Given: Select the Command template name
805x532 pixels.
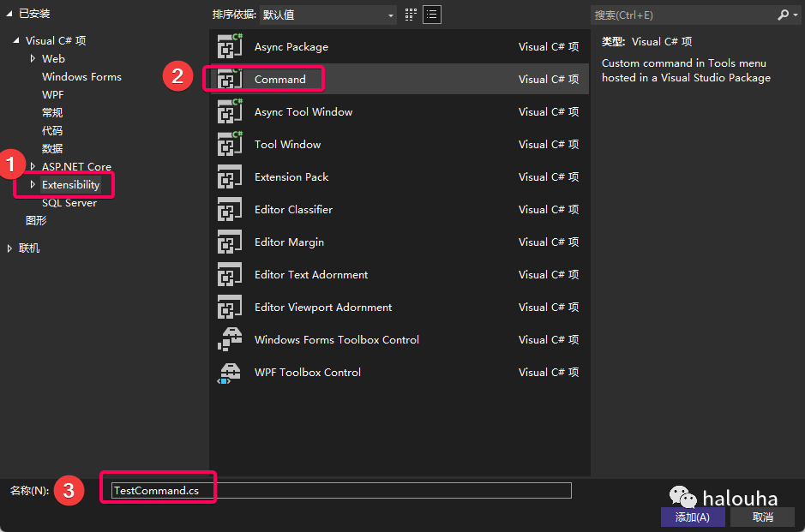Looking at the screenshot, I should (279, 79).
